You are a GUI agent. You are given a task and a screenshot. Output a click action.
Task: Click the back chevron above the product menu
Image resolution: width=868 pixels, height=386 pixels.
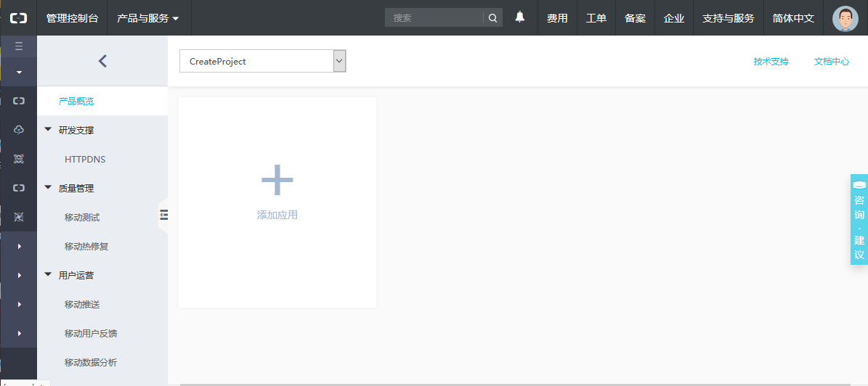pyautogui.click(x=102, y=61)
